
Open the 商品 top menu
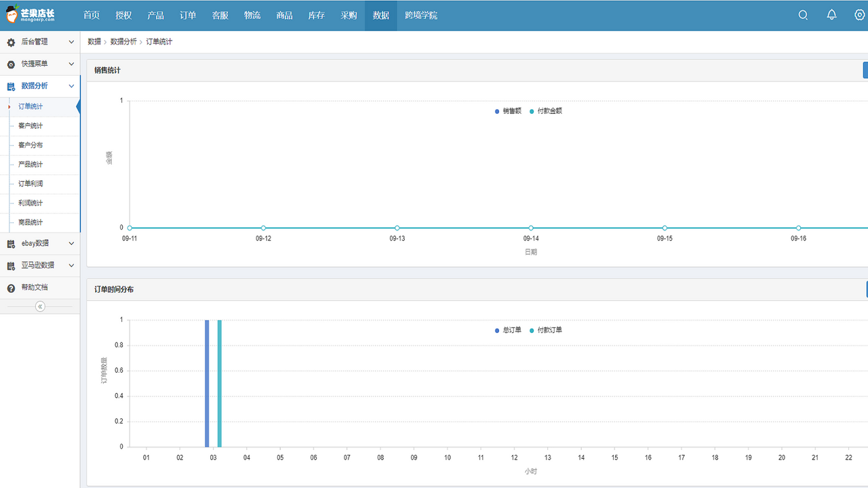pos(284,15)
